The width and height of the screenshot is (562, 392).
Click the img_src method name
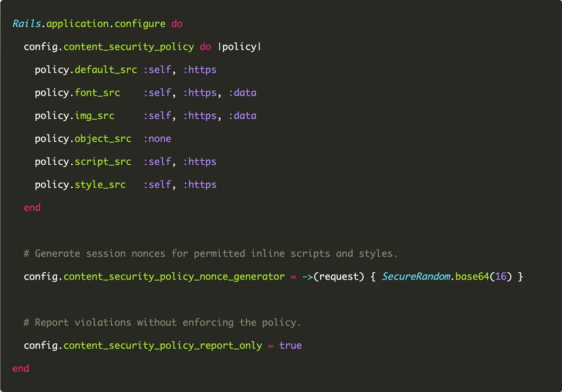click(x=94, y=116)
